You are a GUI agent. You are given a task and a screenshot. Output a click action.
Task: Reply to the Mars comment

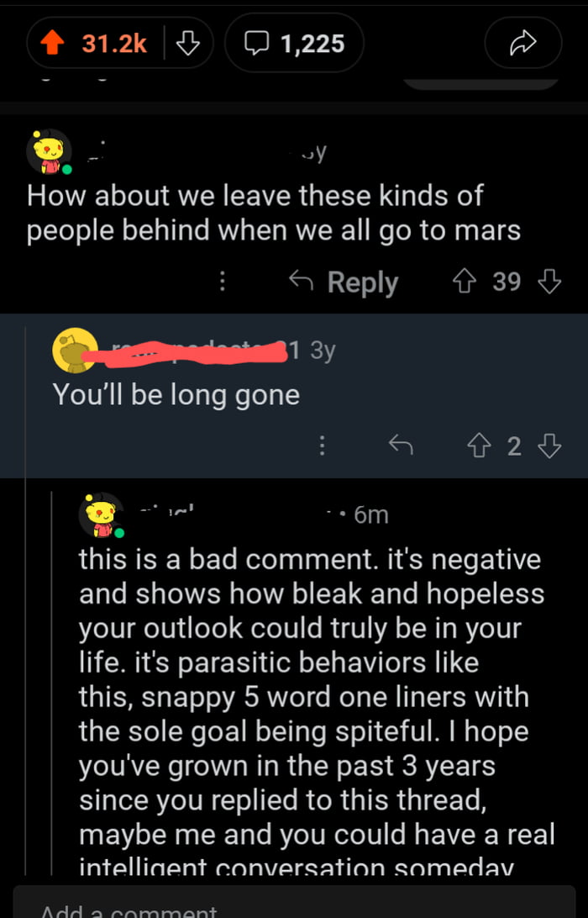(343, 282)
